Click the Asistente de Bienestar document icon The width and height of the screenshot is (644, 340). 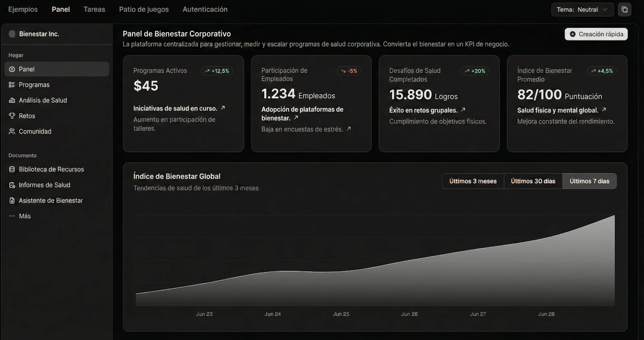[x=12, y=201]
